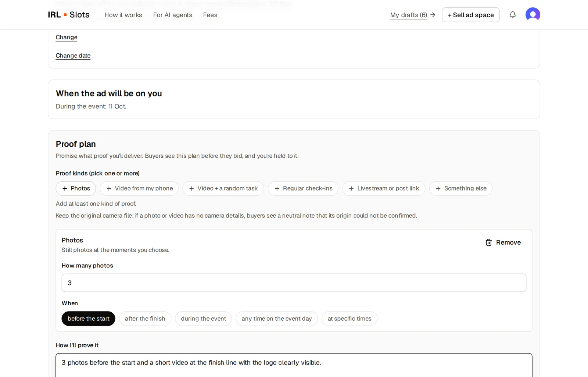Image resolution: width=588 pixels, height=377 pixels.
Task: Open My drafts (6)
Action: (409, 15)
